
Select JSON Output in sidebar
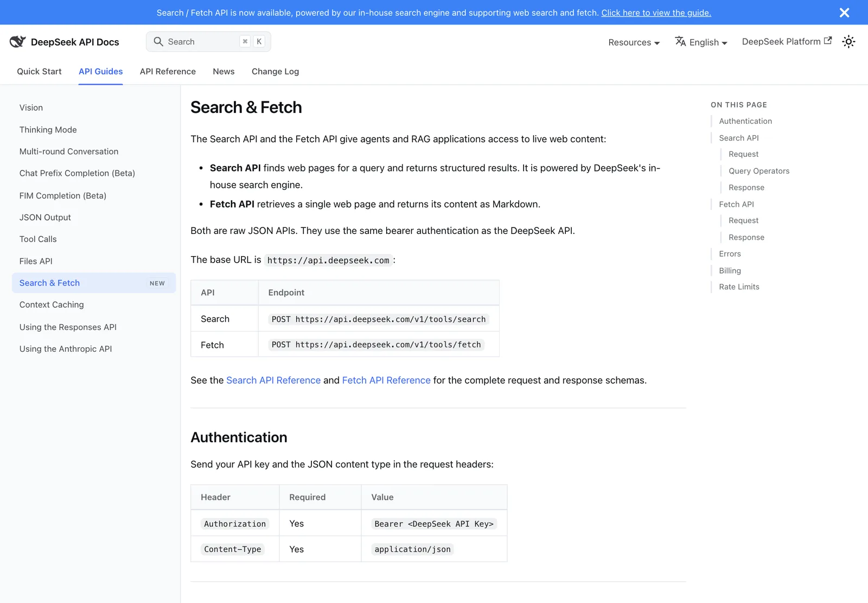pyautogui.click(x=45, y=217)
